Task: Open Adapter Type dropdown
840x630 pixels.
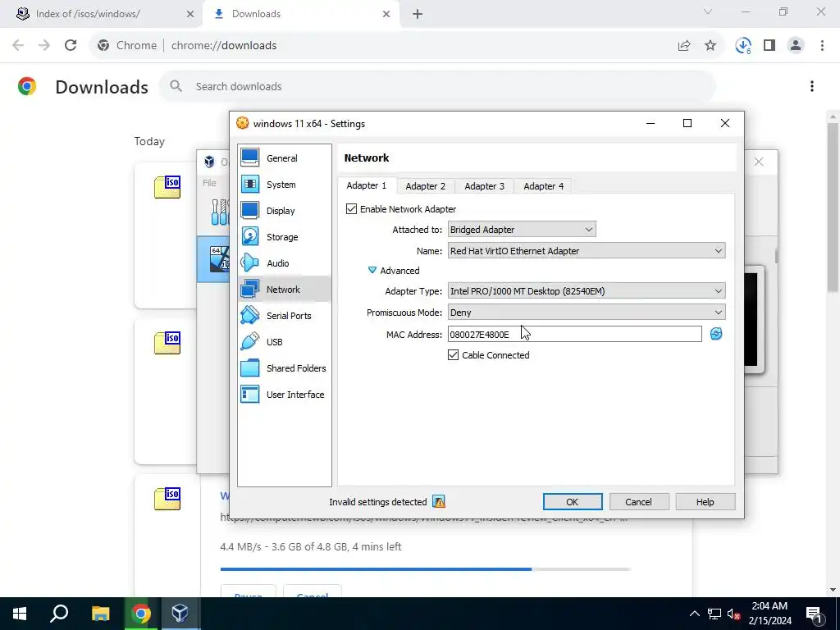Action: coord(587,291)
